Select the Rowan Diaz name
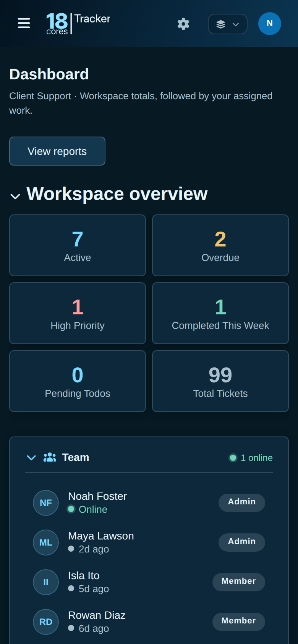 pyautogui.click(x=97, y=615)
